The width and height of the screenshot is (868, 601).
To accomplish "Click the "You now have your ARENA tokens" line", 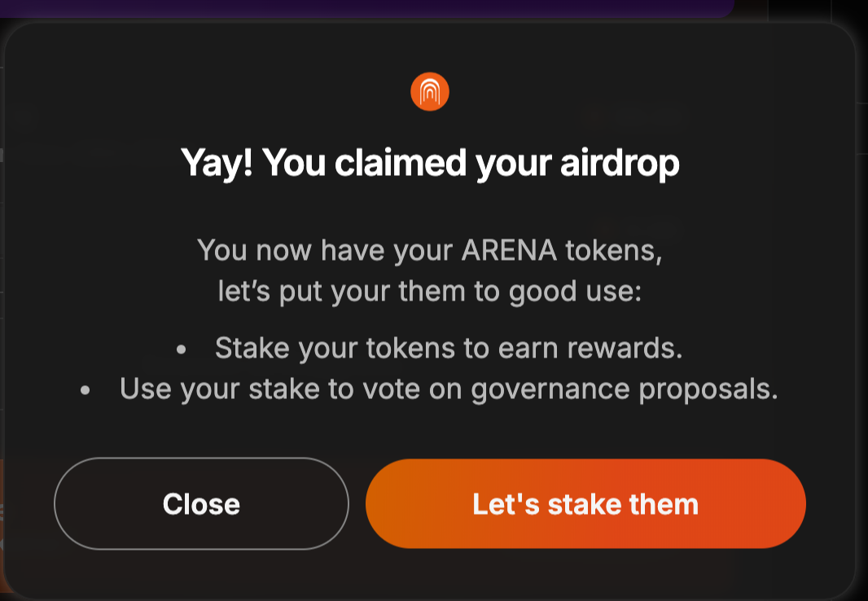I will (x=430, y=250).
